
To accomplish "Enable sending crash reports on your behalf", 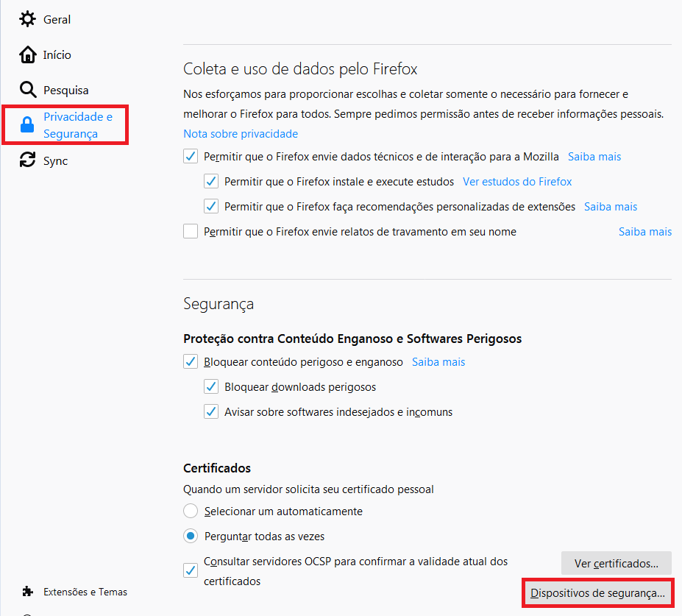I will tap(191, 231).
